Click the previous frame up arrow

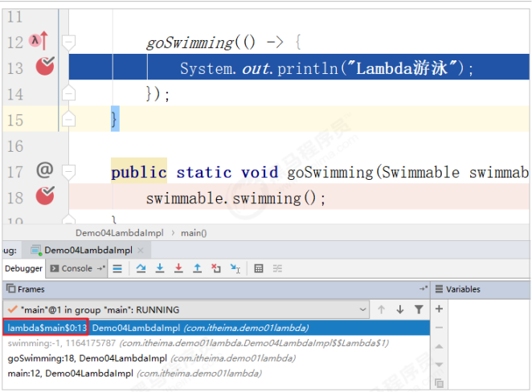tap(382, 309)
